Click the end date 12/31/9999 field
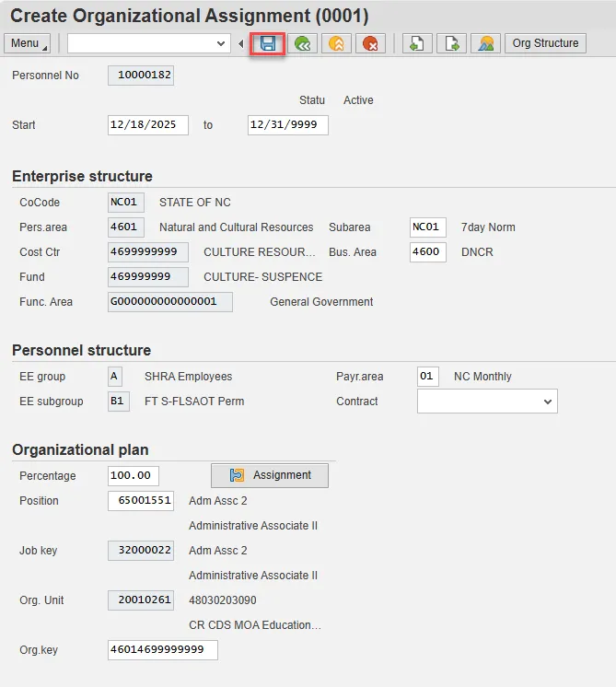This screenshot has width=616, height=687. click(x=287, y=125)
